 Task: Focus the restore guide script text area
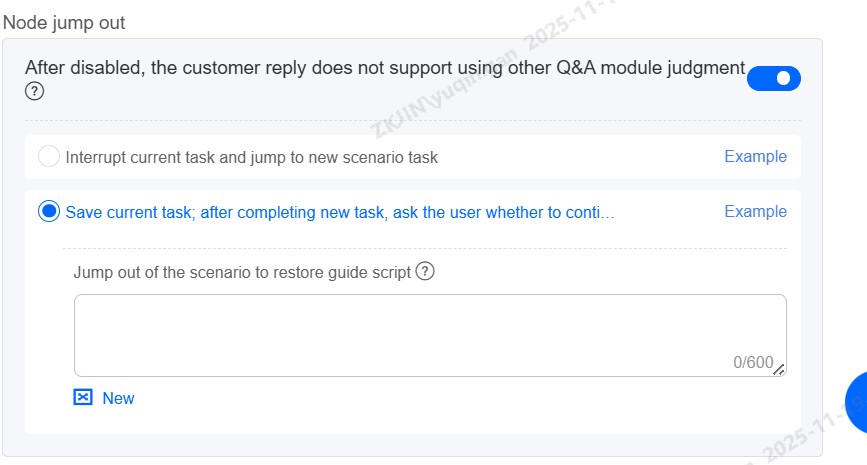tap(400, 330)
